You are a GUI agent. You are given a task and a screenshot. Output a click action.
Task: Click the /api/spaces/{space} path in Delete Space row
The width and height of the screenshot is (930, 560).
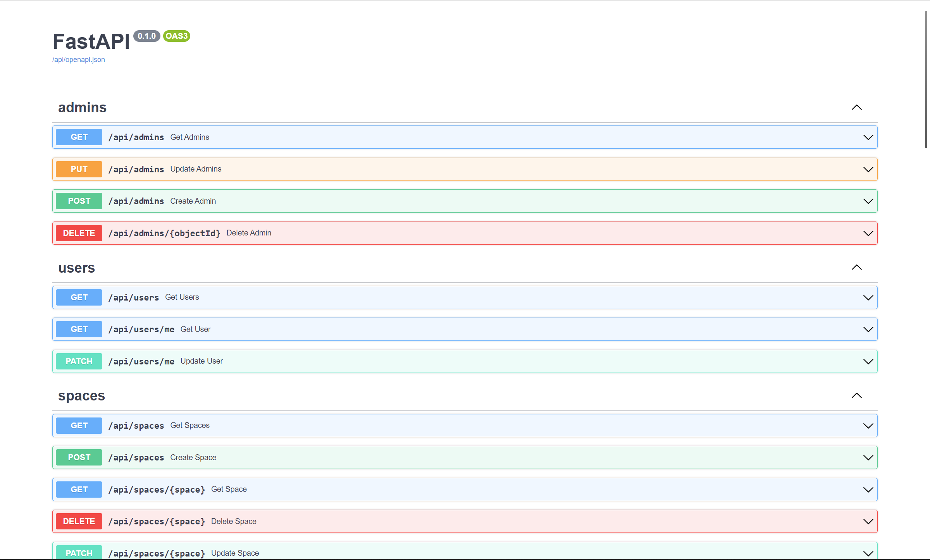[x=157, y=522]
